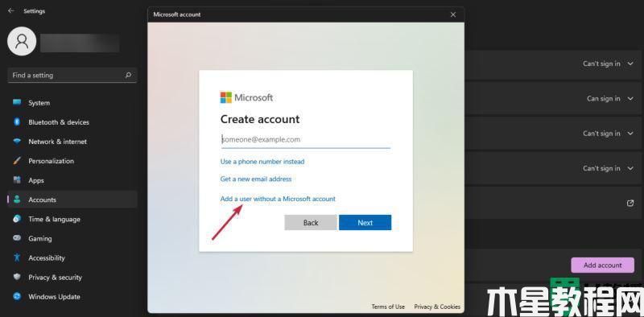
Task: Click the Back button in dialog
Action: point(311,223)
